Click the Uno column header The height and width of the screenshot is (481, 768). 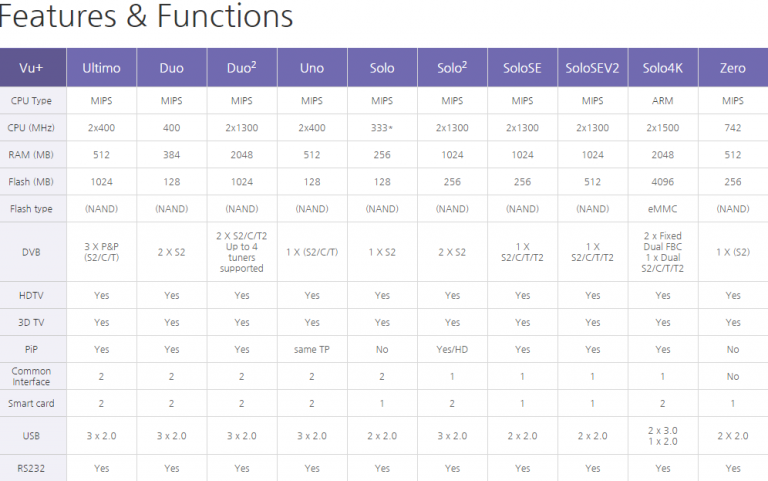pyautogui.click(x=311, y=68)
